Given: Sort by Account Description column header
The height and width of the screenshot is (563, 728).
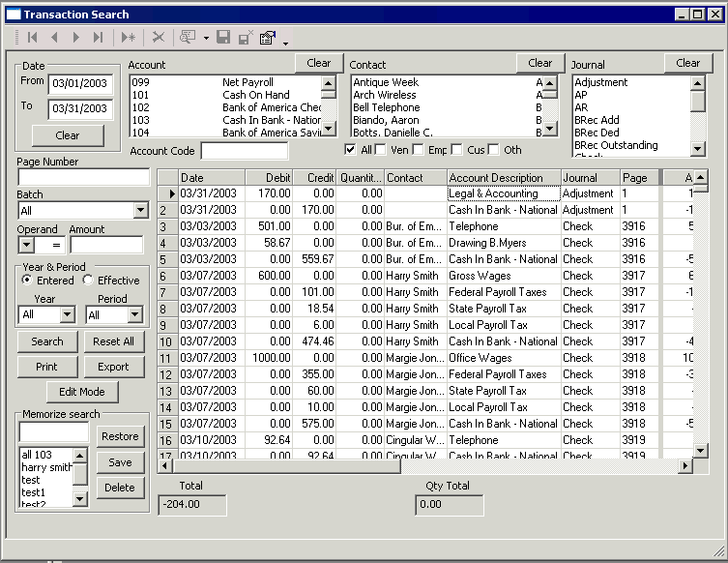Looking at the screenshot, I should point(504,178).
